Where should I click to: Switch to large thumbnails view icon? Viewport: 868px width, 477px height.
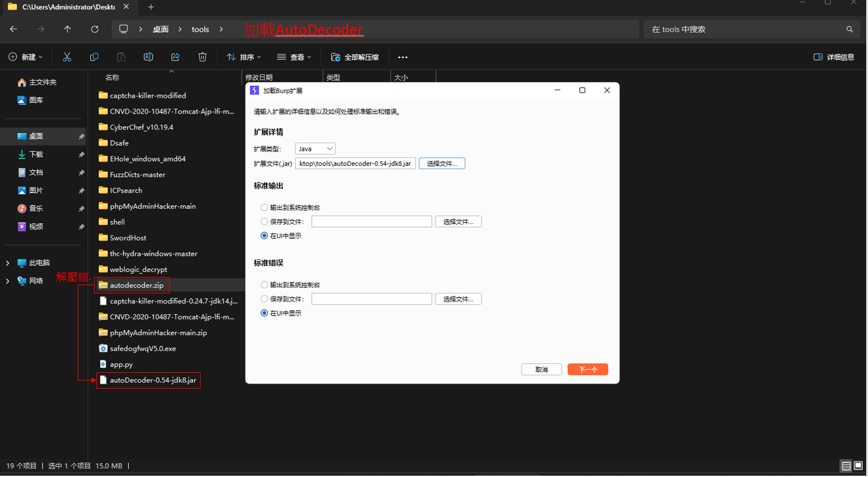coord(859,466)
